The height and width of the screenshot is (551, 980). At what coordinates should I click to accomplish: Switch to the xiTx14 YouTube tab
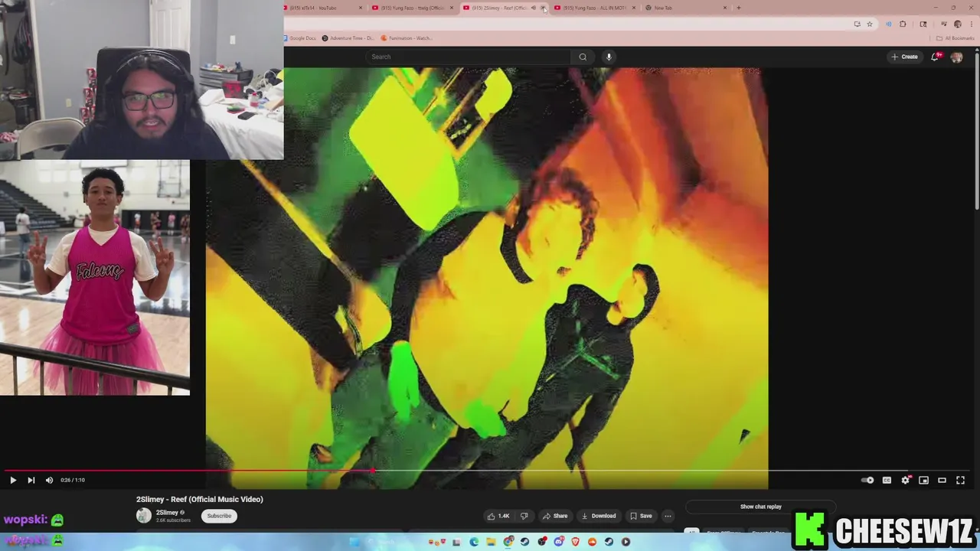[x=322, y=8]
